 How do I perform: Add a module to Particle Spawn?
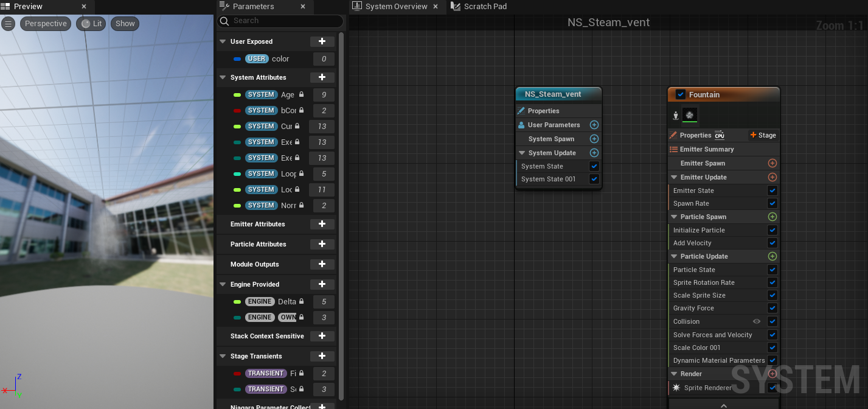tap(773, 217)
